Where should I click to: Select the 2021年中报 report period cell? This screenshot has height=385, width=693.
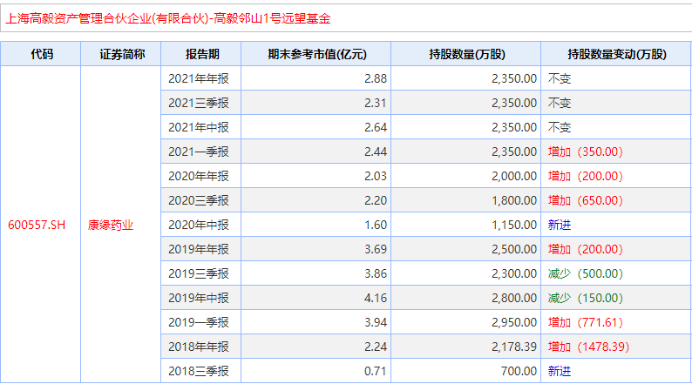click(201, 127)
